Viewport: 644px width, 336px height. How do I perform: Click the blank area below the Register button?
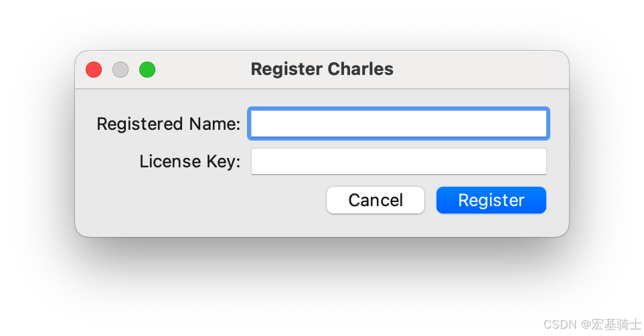pyautogui.click(x=491, y=225)
